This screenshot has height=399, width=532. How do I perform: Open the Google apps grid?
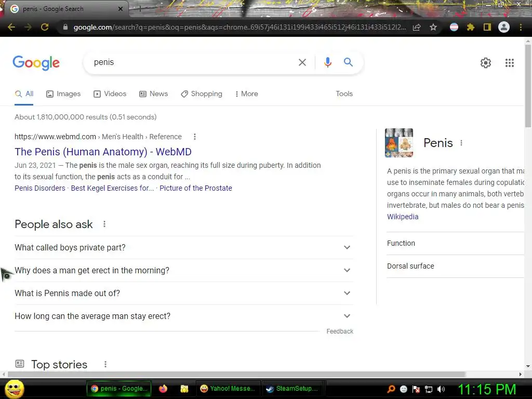[509, 63]
